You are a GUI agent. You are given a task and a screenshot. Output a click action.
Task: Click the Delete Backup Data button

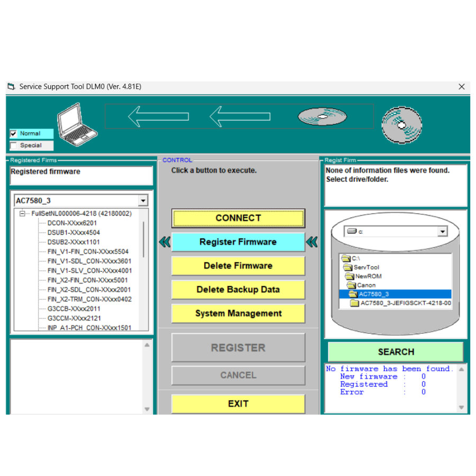coord(239,290)
